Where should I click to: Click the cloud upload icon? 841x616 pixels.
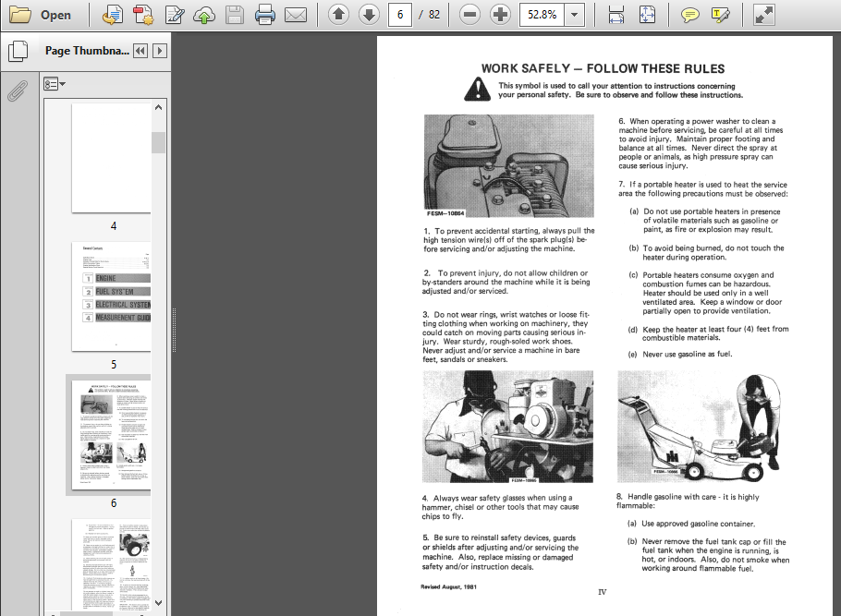[204, 15]
